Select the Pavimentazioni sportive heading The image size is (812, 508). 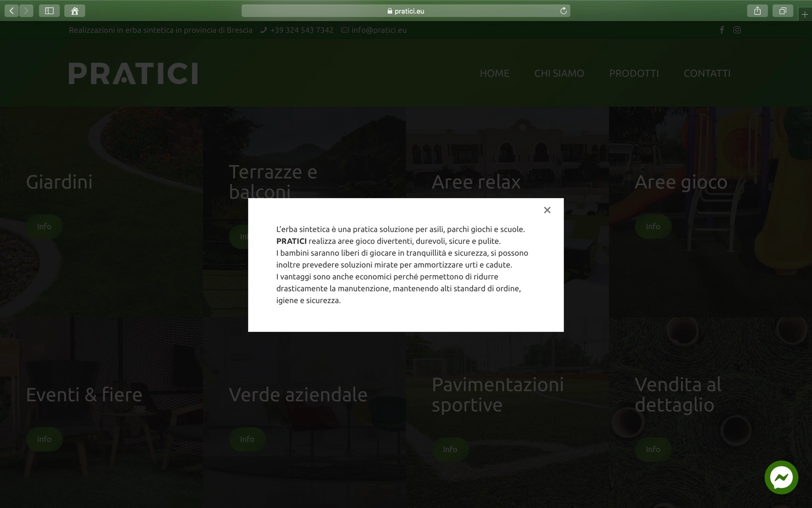pyautogui.click(x=498, y=395)
